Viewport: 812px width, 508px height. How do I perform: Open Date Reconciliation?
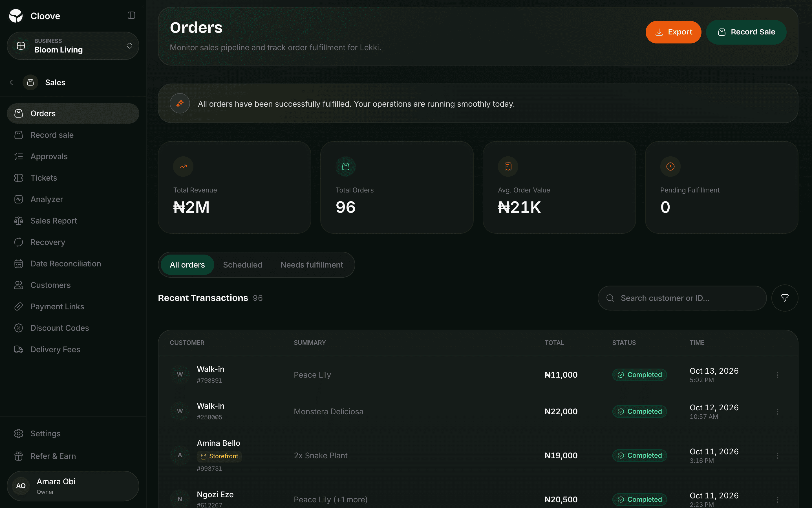73,264
